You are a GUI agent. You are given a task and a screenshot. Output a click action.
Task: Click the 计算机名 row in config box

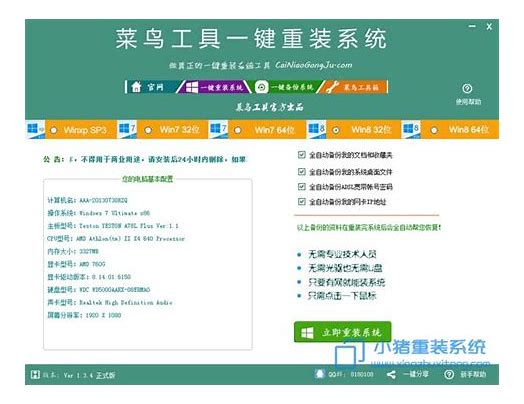pos(87,200)
